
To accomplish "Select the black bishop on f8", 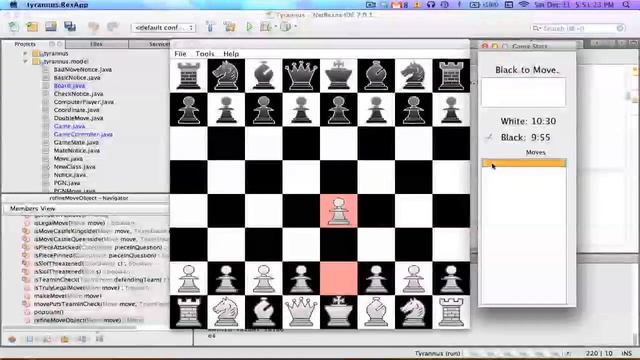I will (376, 76).
